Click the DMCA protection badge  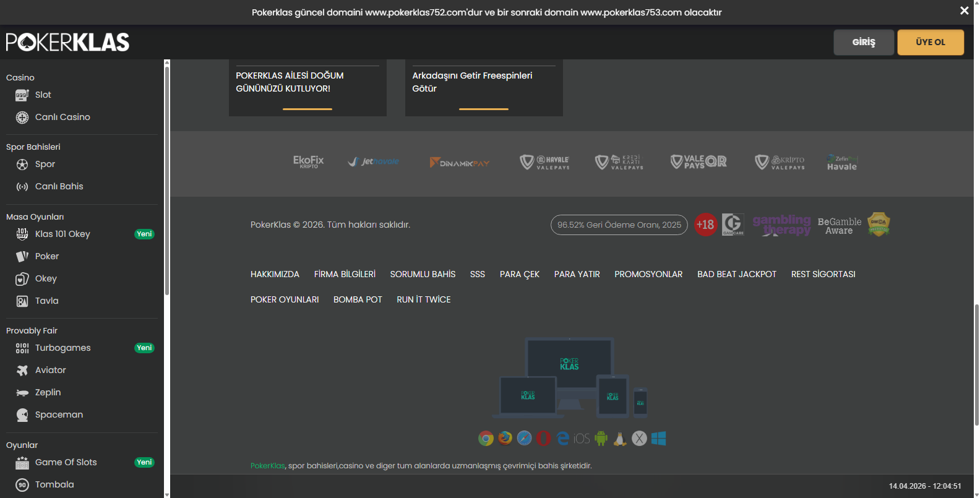tap(879, 224)
